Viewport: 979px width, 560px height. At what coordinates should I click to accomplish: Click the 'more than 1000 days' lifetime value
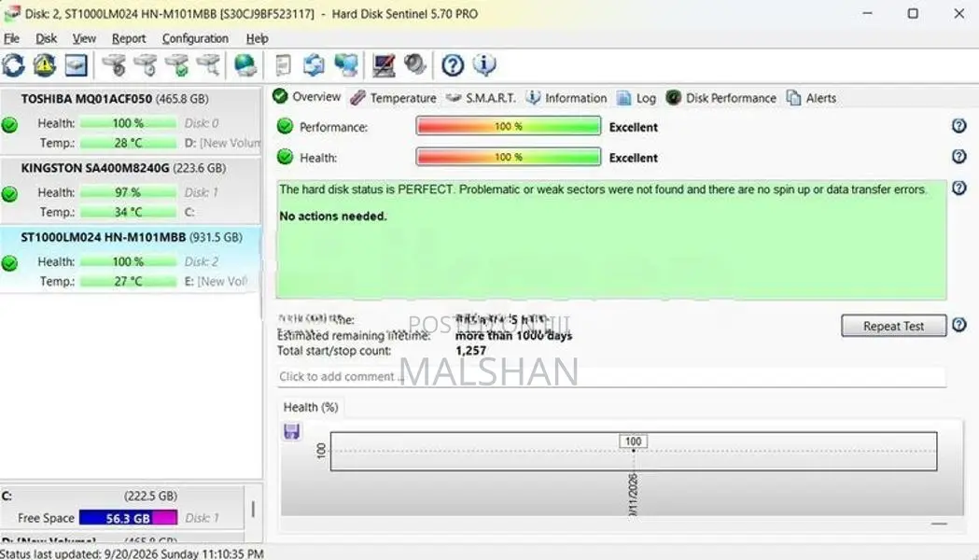coord(513,336)
